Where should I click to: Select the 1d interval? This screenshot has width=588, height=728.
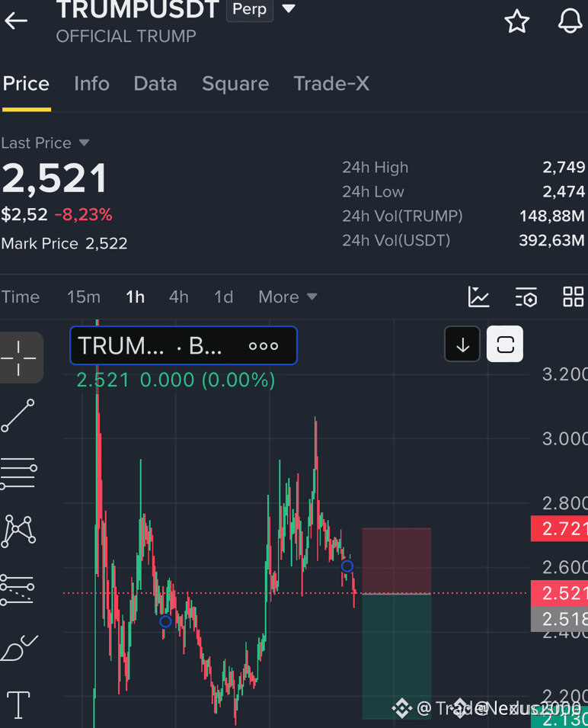coord(223,297)
